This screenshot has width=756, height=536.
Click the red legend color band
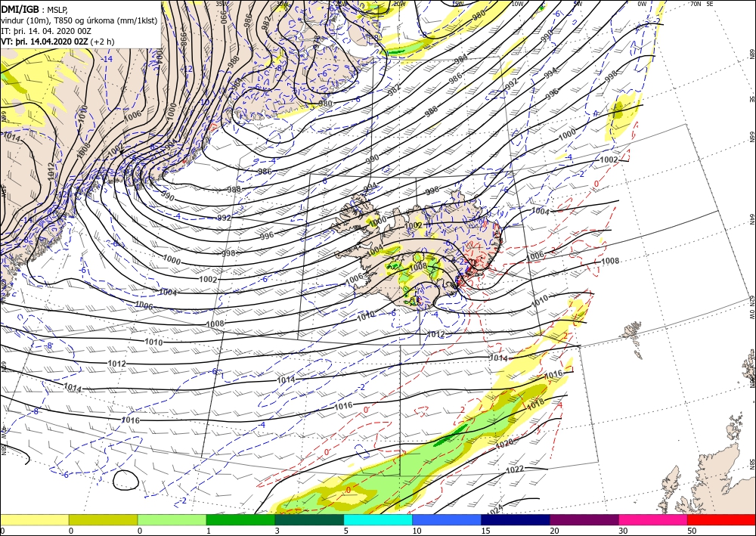click(721, 519)
